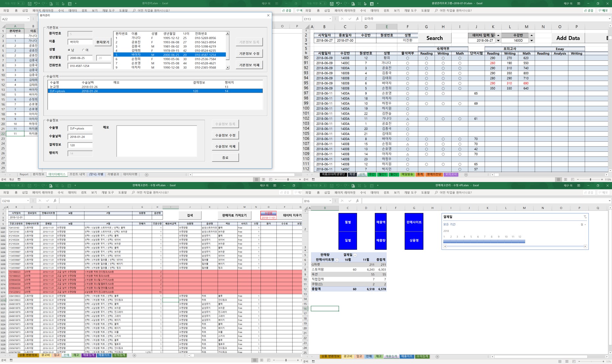Open 삽입 menu in the I3218 workbook
This screenshot has height=364, width=612.
25,193
